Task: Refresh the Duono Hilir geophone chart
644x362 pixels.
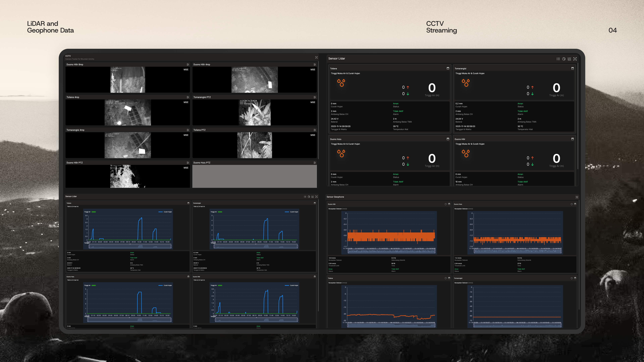Action: click(x=445, y=204)
